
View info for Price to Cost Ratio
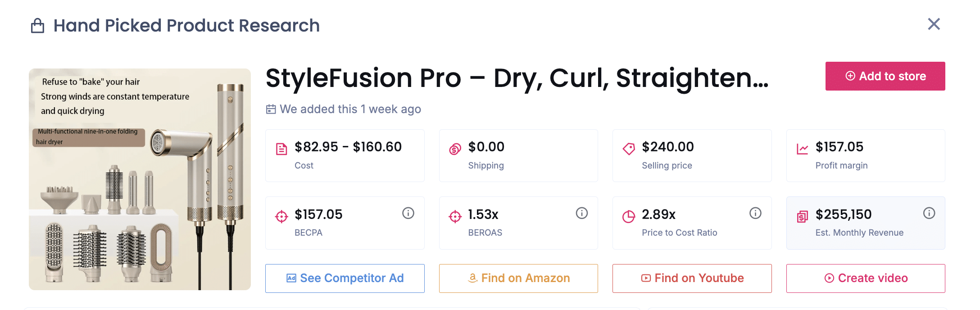click(755, 213)
